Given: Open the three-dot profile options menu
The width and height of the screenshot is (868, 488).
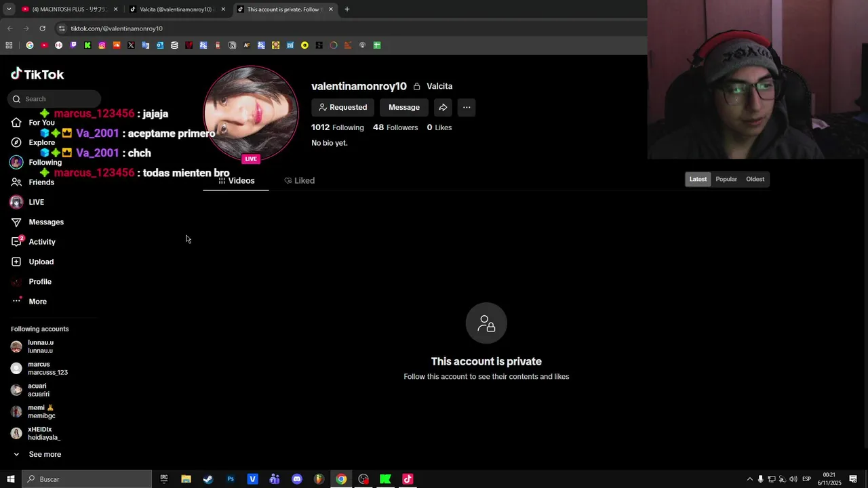Looking at the screenshot, I should (x=467, y=107).
